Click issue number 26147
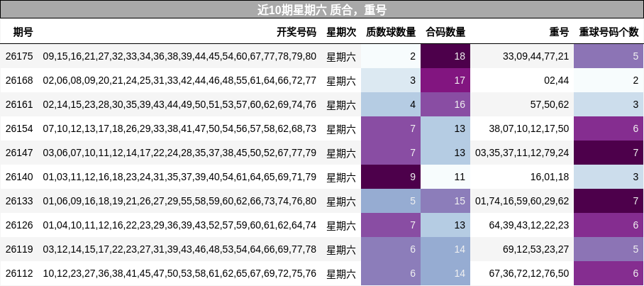Viewport: 644px width, 286px height. pyautogui.click(x=19, y=153)
